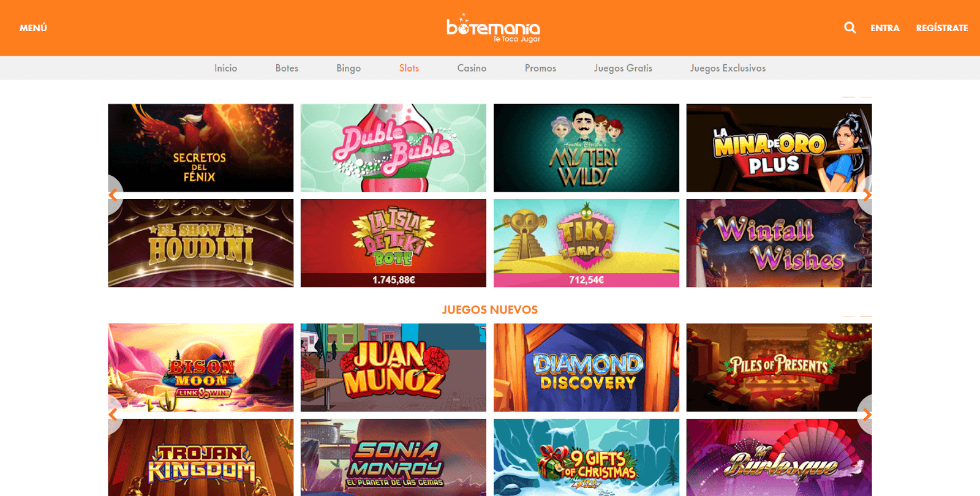Select second page indicator of top carousel

(x=866, y=97)
